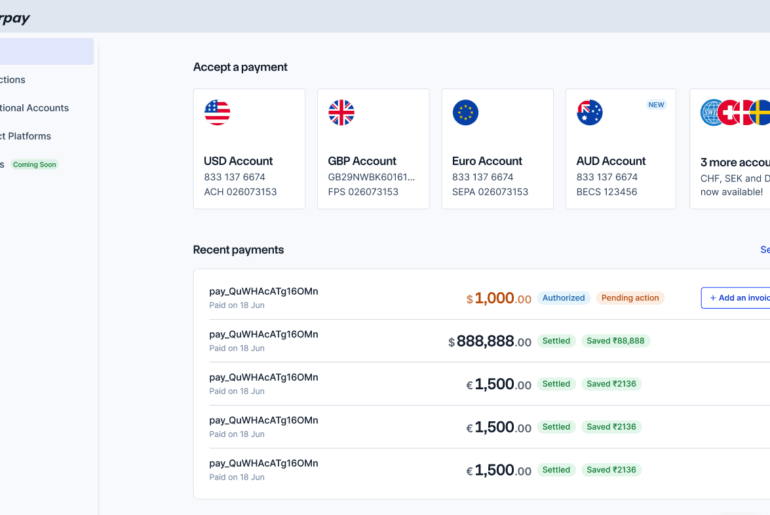Click the SWIFT globe icon
Image resolution: width=770 pixels, height=515 pixels.
point(712,113)
